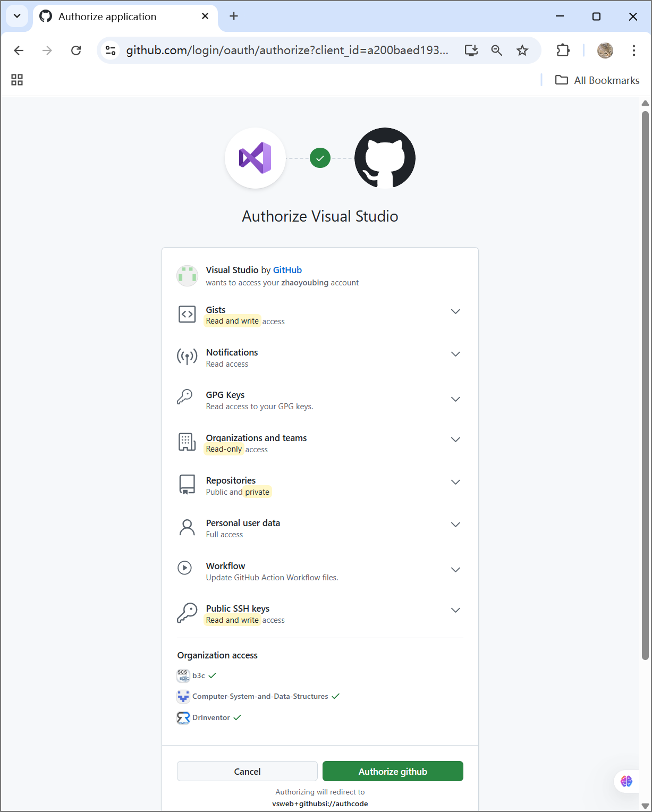Click the site information icon in address bar
This screenshot has width=652, height=812.
[x=111, y=50]
